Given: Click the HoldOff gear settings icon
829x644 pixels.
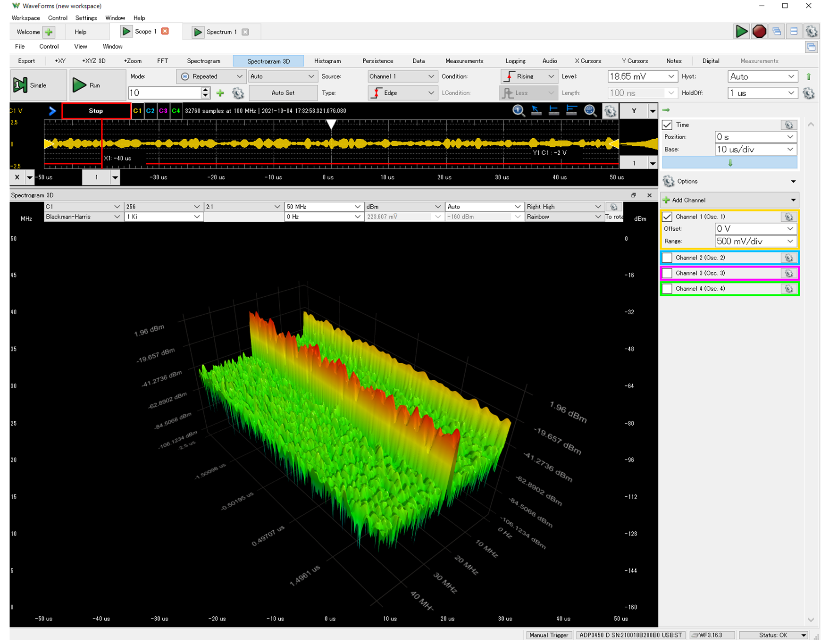Looking at the screenshot, I should point(809,93).
